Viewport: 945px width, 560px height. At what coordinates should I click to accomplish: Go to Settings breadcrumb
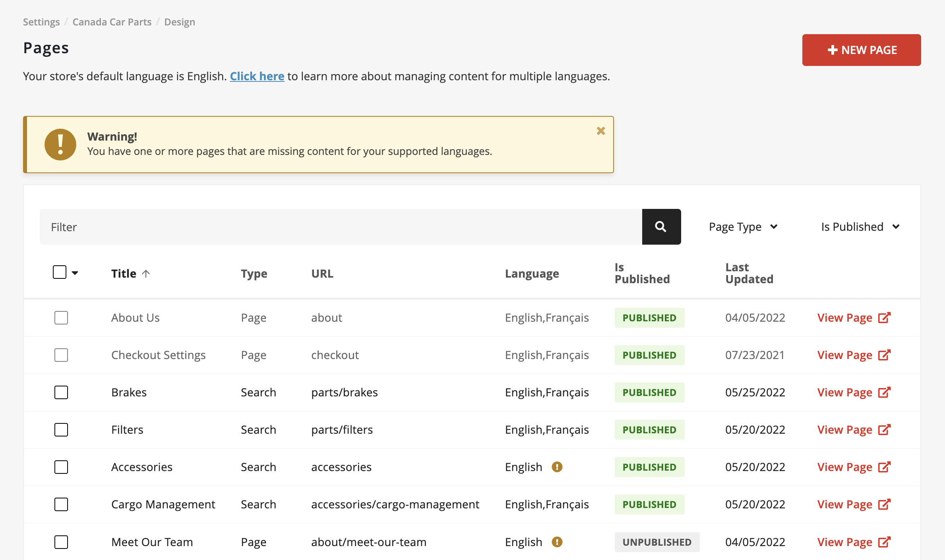(41, 22)
